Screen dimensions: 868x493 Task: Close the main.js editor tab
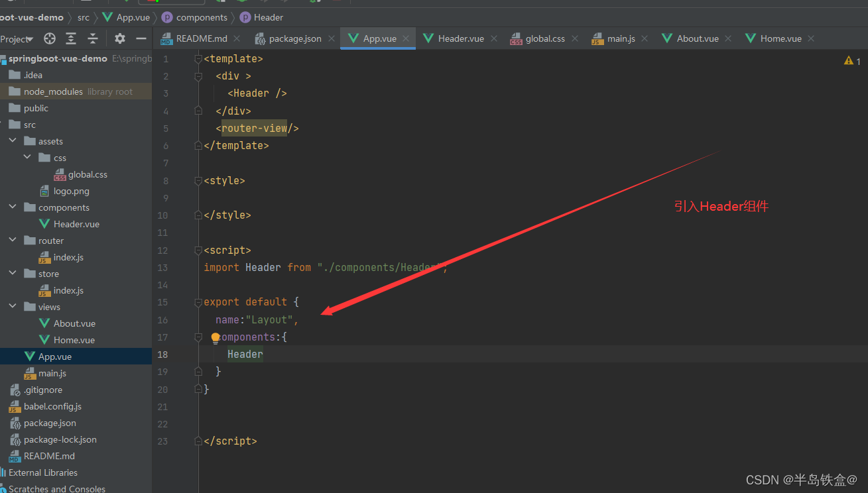point(645,39)
